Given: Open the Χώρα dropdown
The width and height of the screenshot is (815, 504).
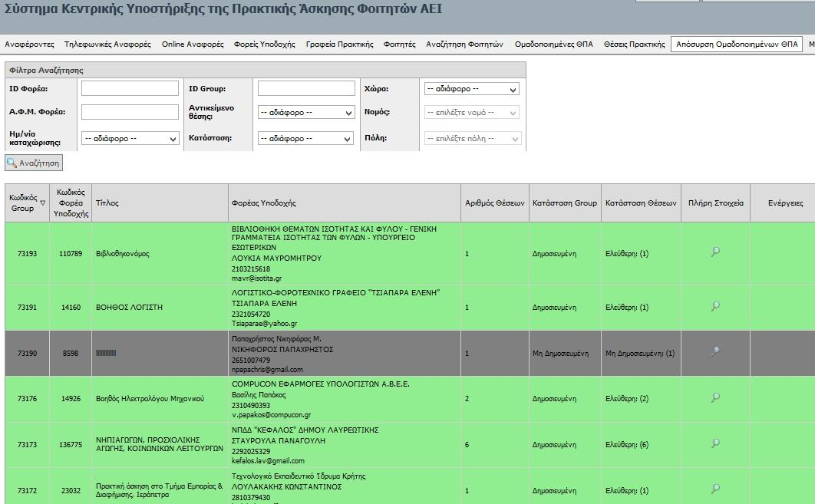Looking at the screenshot, I should 471,89.
